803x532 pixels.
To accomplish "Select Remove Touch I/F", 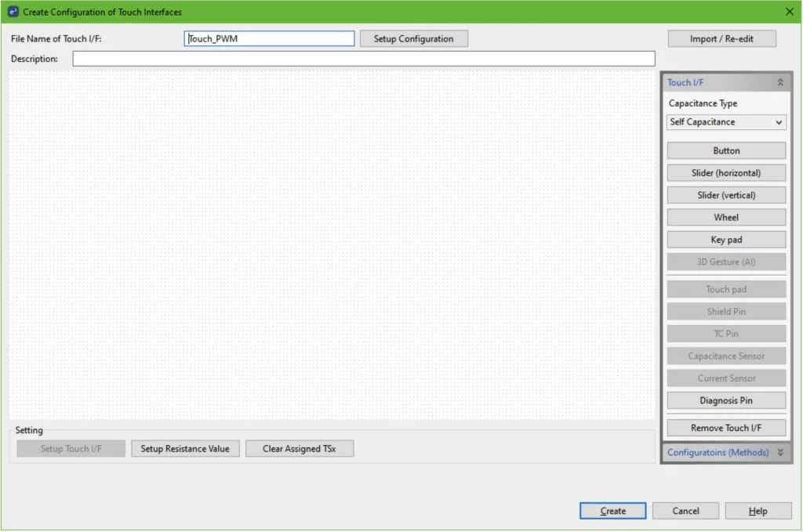I will pos(725,427).
